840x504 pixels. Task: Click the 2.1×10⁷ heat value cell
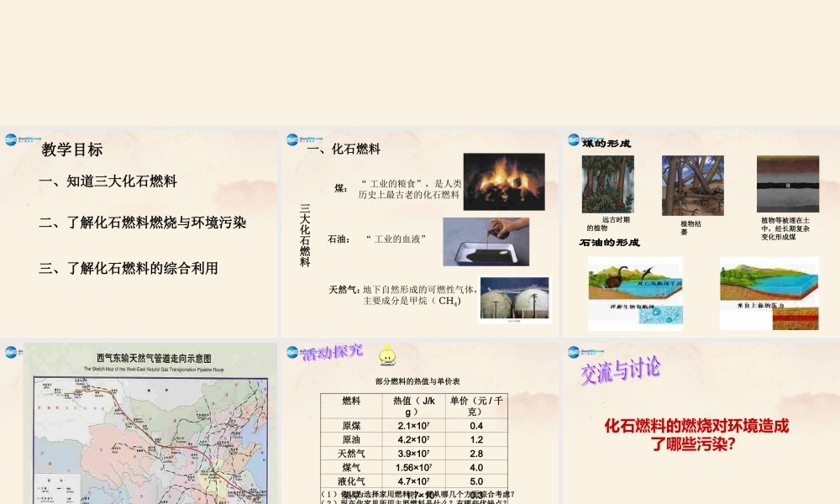click(x=413, y=426)
